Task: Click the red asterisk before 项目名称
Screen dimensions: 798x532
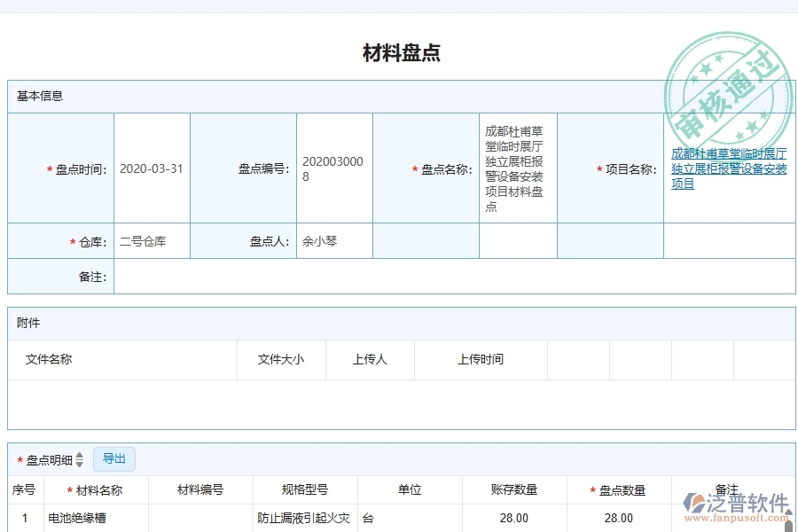Action: (599, 168)
